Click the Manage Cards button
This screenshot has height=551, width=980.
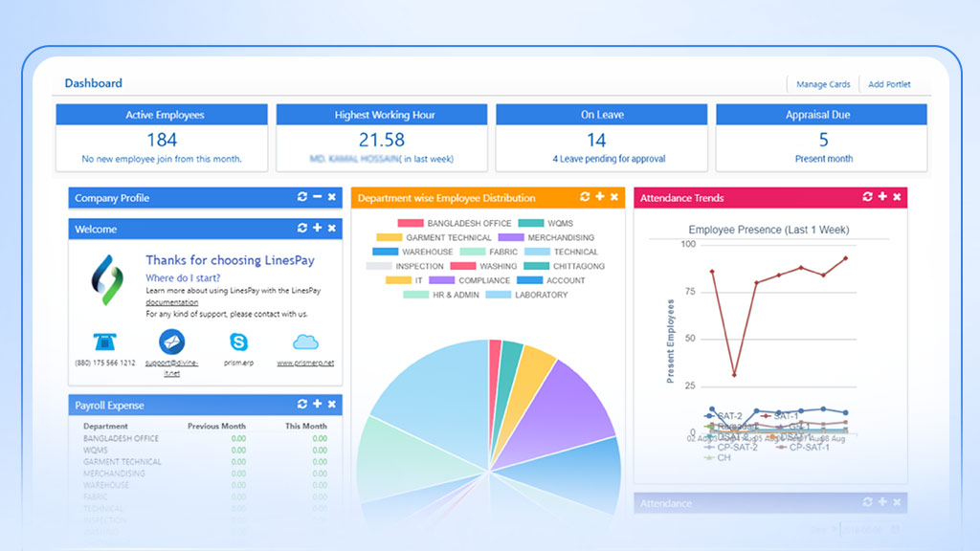822,84
